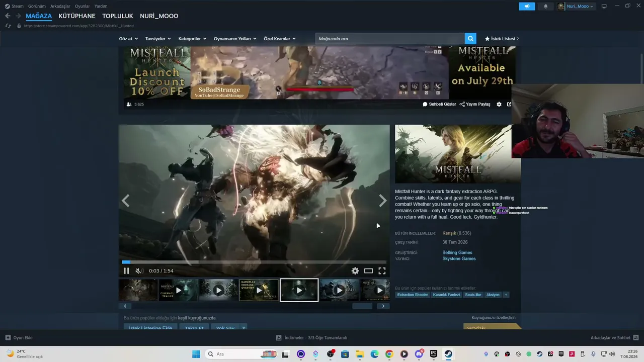The width and height of the screenshot is (644, 362).
Task: Open Microsoft Edge from the taskbar
Action: pos(374,354)
